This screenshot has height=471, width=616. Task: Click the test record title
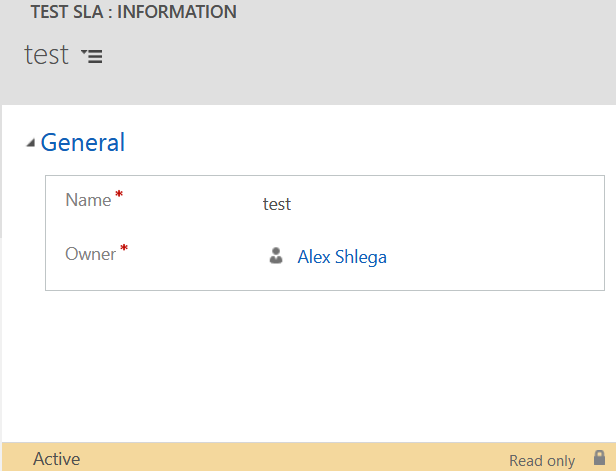pyautogui.click(x=46, y=55)
